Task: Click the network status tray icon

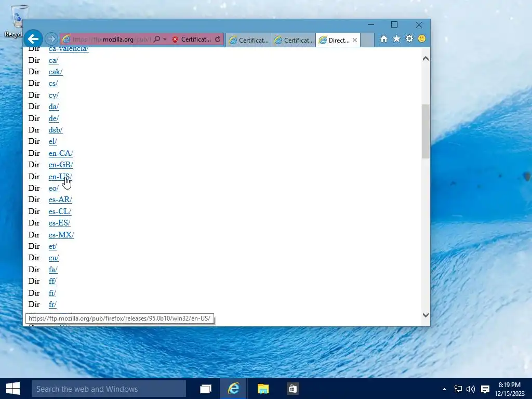Action: [458, 389]
